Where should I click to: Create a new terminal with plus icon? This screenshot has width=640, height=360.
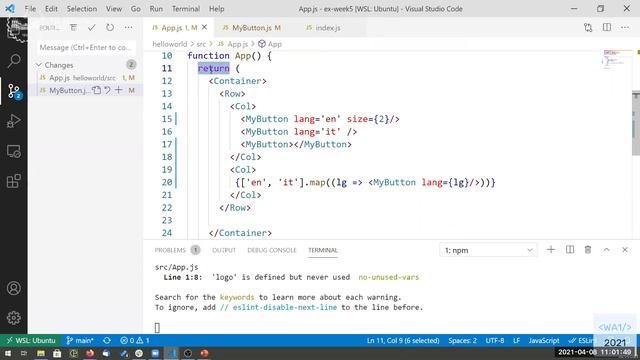551,250
